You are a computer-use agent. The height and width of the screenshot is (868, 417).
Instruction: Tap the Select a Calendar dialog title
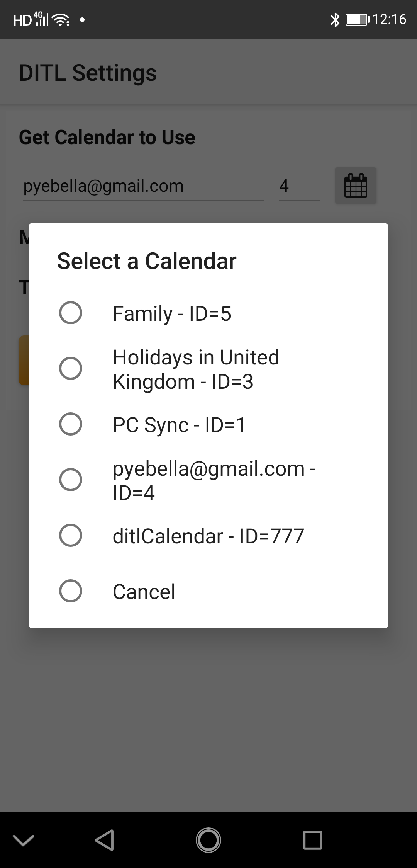147,261
